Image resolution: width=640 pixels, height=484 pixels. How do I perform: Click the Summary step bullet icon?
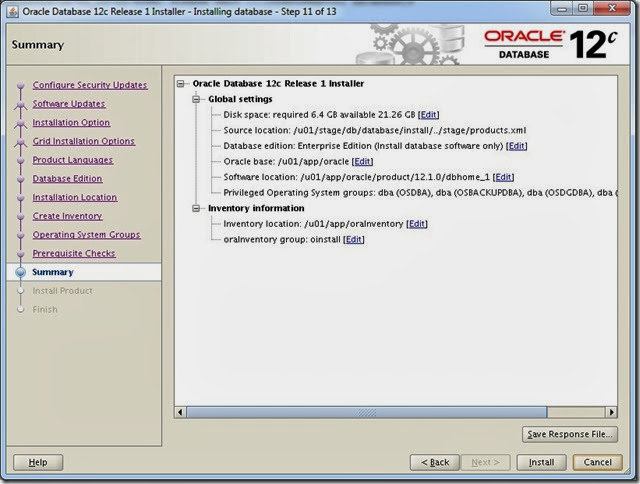[x=20, y=272]
